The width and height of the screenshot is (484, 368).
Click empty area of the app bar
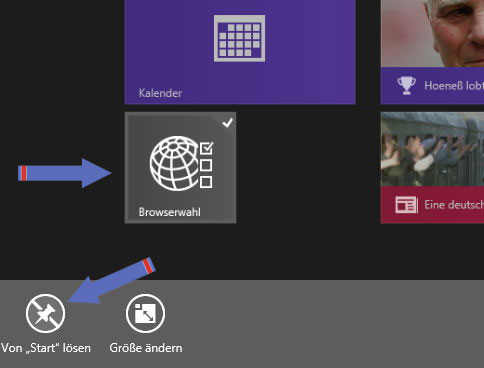tap(317, 323)
